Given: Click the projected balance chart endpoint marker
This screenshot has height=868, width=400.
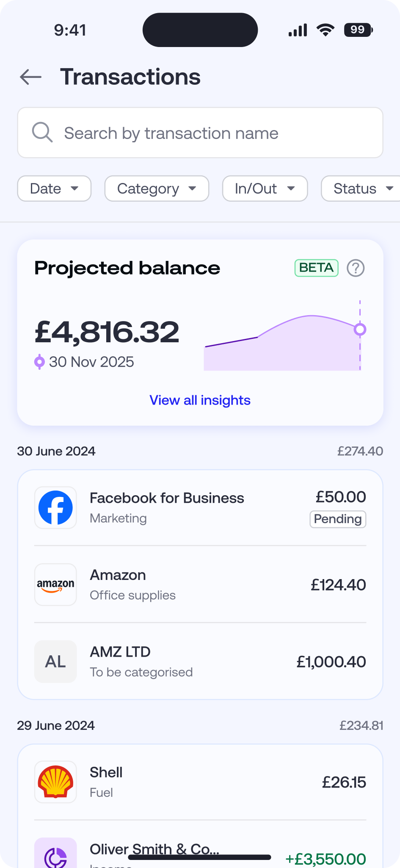Looking at the screenshot, I should click(x=360, y=329).
